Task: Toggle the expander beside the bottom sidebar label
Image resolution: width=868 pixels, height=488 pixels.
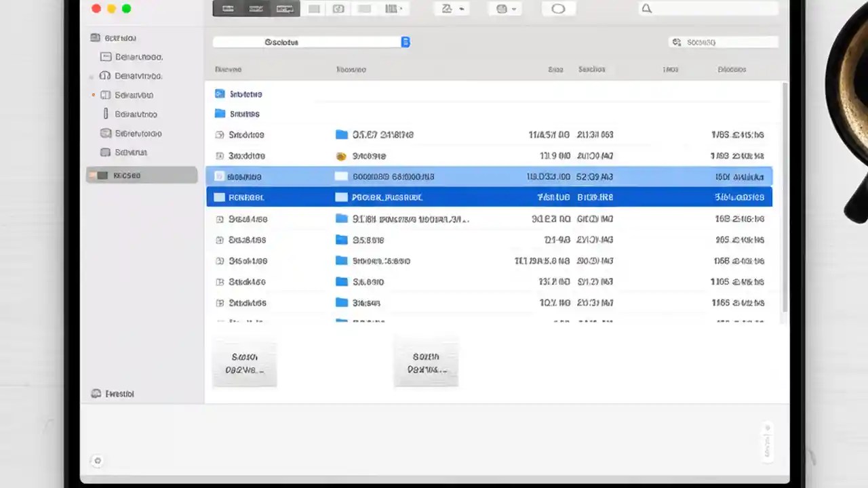Action: (95, 393)
